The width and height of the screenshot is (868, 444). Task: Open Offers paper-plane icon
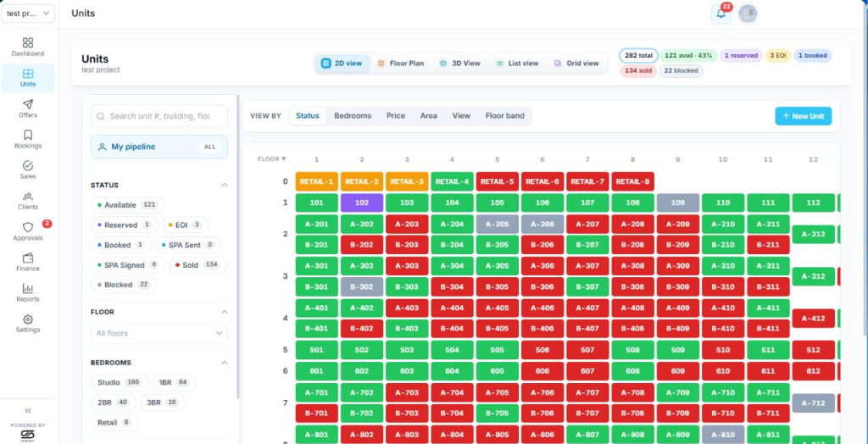pyautogui.click(x=28, y=104)
